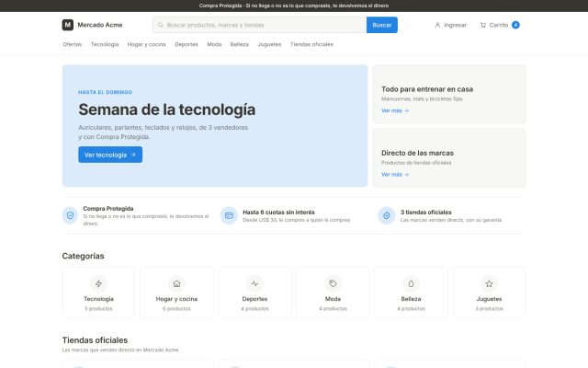Click the magnifier icon in search bar
Image resolution: width=588 pixels, height=368 pixels.
click(x=161, y=25)
